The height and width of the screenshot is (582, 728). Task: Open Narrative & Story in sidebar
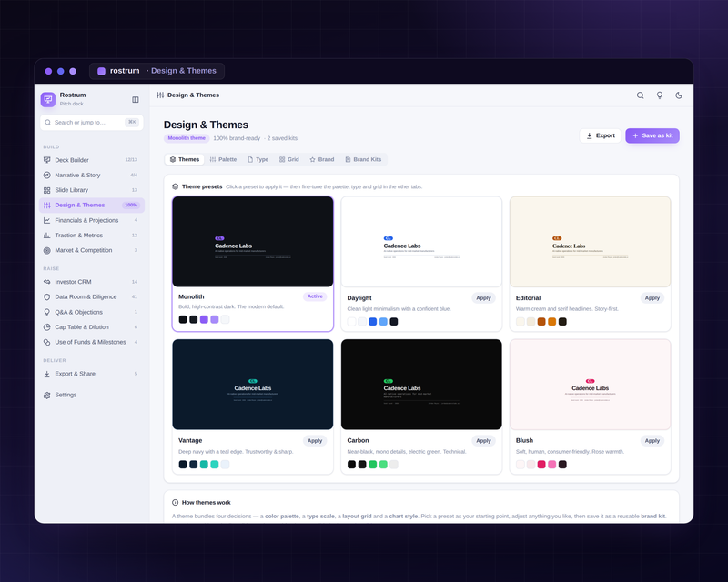click(92, 175)
